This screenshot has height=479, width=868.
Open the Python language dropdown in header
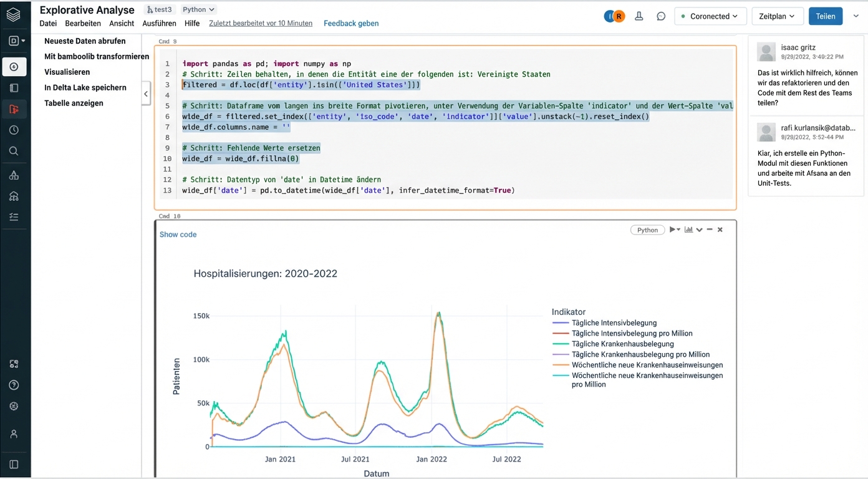click(x=198, y=9)
